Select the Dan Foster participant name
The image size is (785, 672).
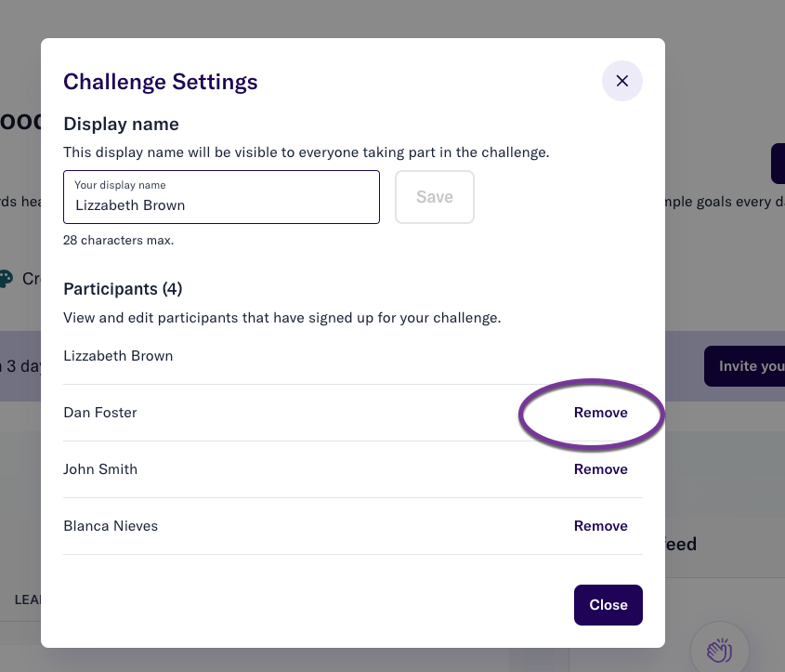tap(100, 412)
